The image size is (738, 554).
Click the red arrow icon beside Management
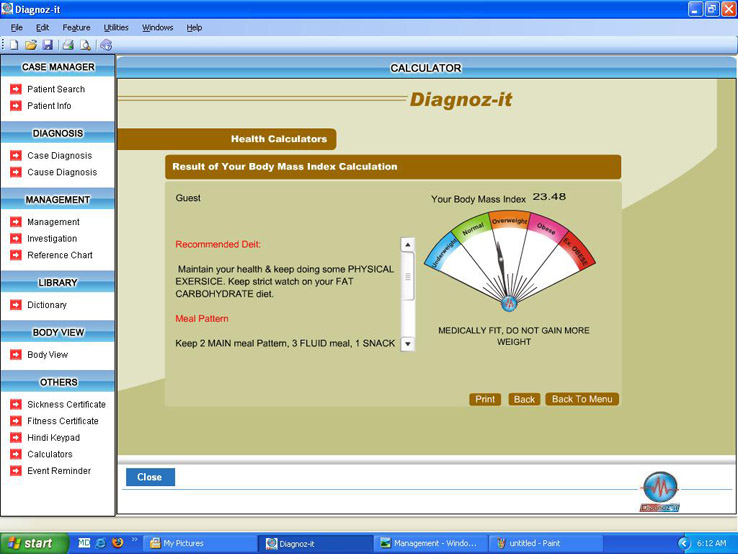point(16,222)
